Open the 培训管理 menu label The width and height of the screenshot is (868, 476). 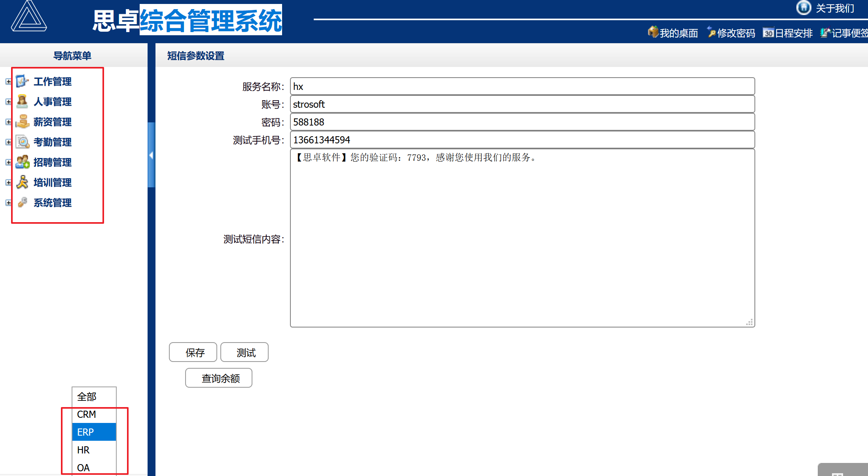coord(53,183)
